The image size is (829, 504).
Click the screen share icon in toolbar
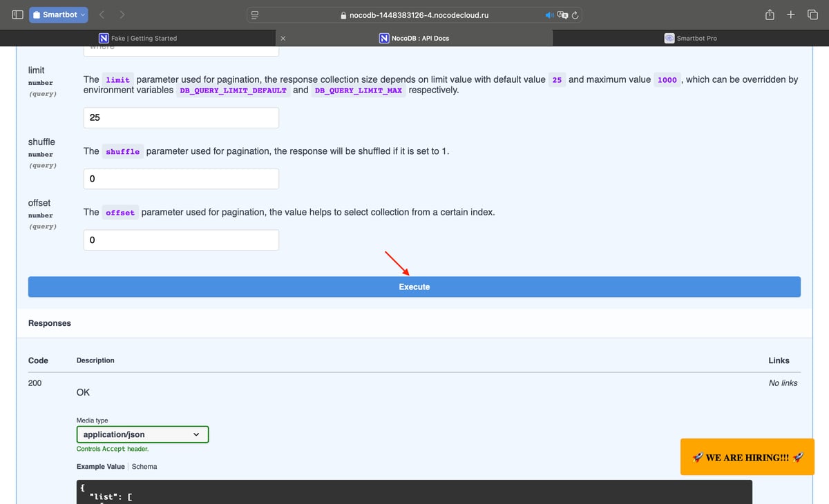pos(254,14)
